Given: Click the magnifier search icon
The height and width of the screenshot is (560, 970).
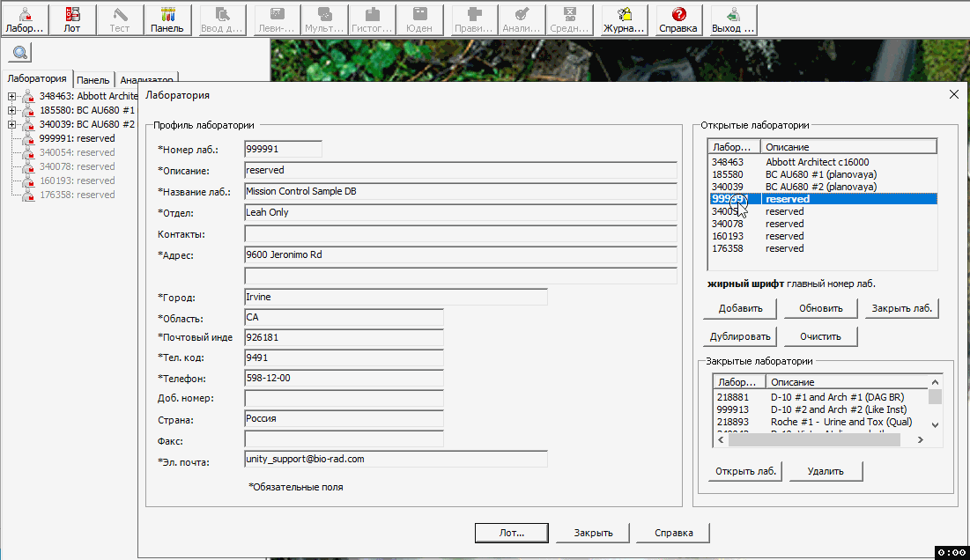Looking at the screenshot, I should (x=19, y=53).
